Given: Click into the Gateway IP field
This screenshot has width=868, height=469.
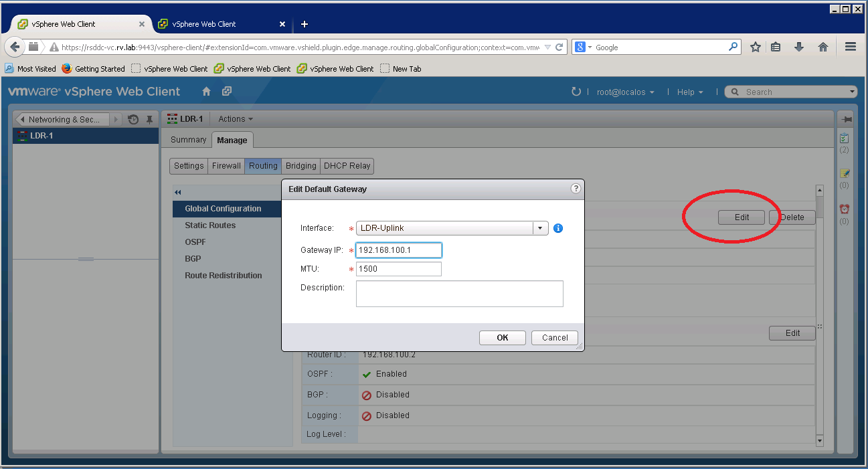Looking at the screenshot, I should 399,250.
